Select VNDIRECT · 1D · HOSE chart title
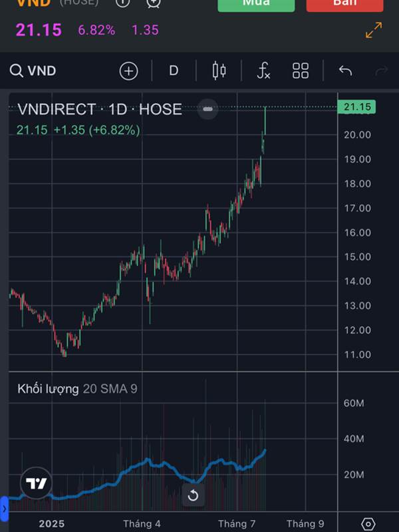Viewport: 399px width, 532px height. point(100,109)
